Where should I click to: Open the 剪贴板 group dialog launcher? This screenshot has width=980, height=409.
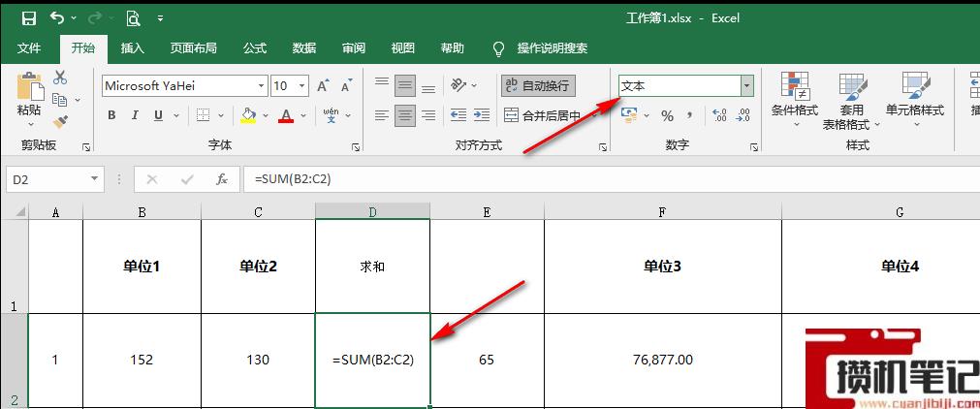point(86,147)
